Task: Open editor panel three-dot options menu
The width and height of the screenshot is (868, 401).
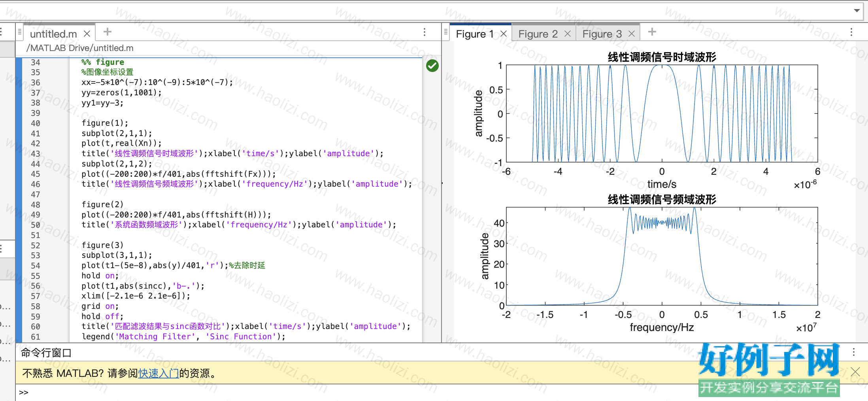Action: 425,32
